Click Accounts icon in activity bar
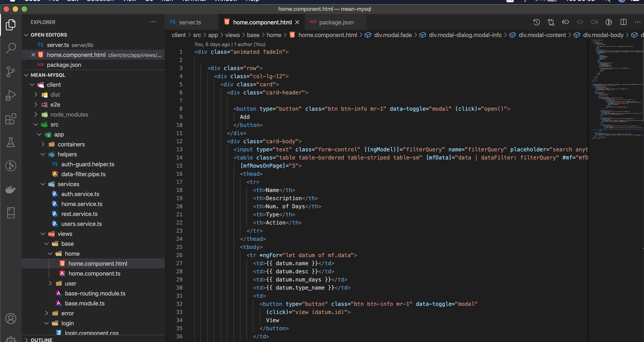This screenshot has width=644, height=342. pos(11,319)
